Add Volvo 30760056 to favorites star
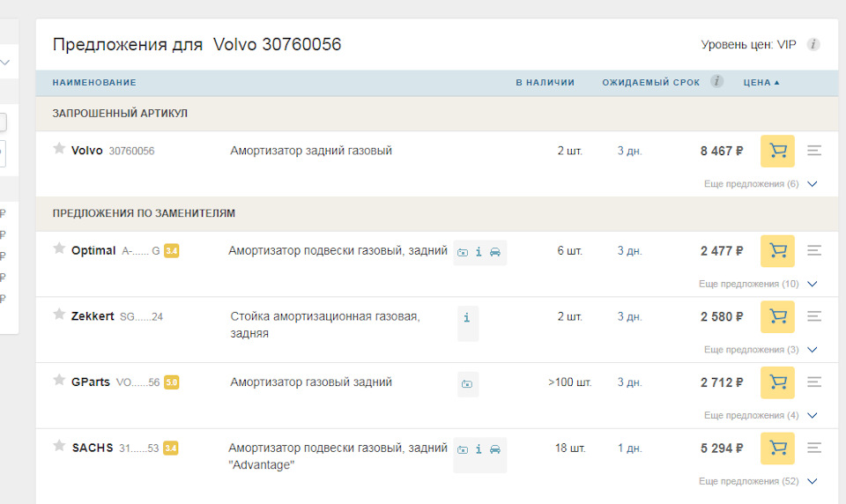This screenshot has height=504, width=846. click(59, 148)
